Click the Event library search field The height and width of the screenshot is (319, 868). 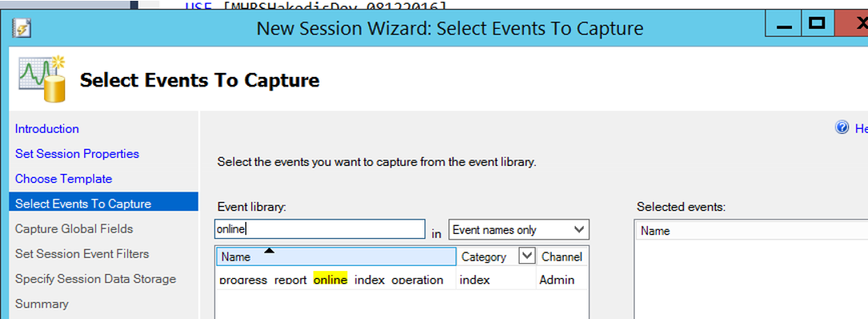pos(320,229)
